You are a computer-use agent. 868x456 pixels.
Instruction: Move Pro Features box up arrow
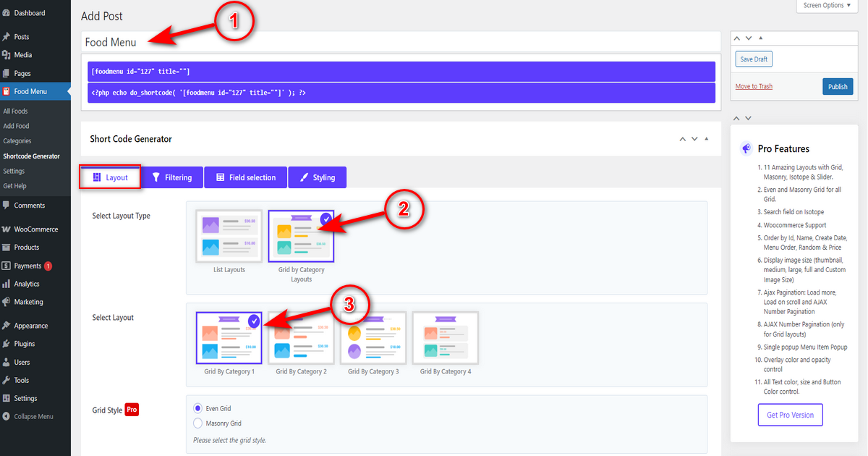pyautogui.click(x=737, y=118)
